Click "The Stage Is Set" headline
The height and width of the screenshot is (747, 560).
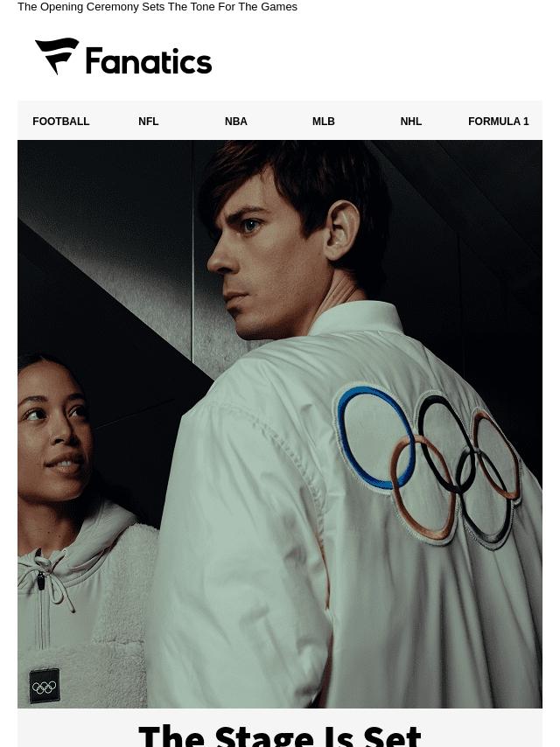(x=280, y=736)
